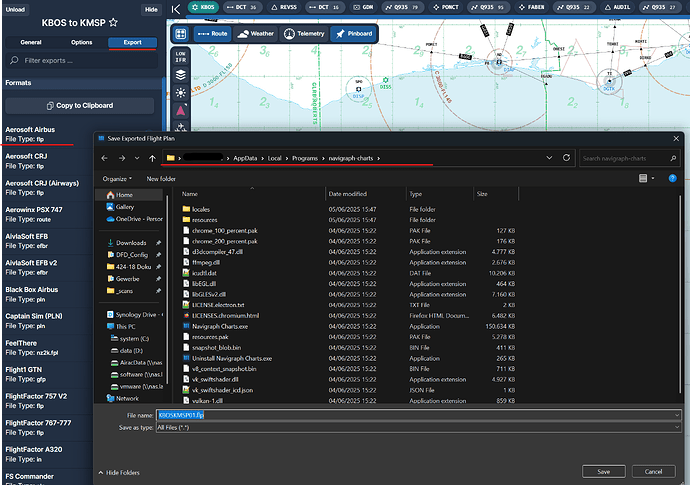Open the dialog help question-mark icon
Image resolution: width=690 pixels, height=485 pixels.
point(673,178)
